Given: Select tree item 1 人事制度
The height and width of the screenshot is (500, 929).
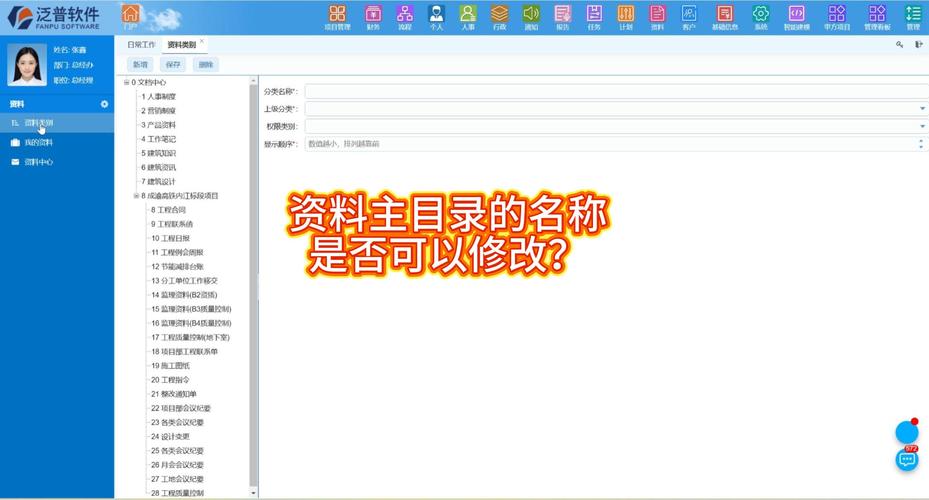Looking at the screenshot, I should [158, 97].
